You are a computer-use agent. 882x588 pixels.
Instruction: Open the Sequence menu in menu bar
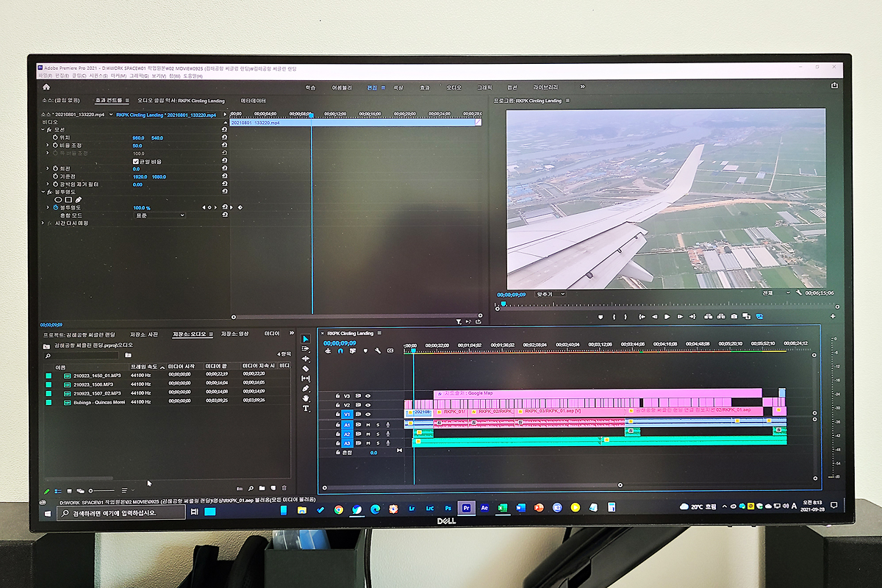coord(97,76)
